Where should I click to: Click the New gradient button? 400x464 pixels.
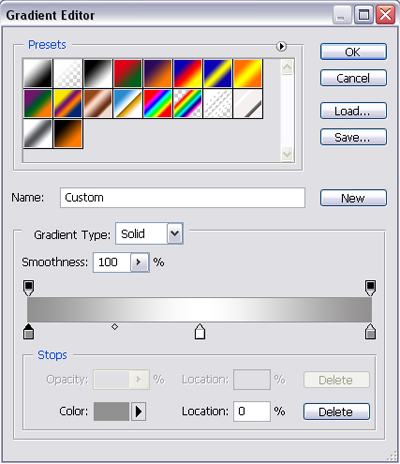point(353,198)
